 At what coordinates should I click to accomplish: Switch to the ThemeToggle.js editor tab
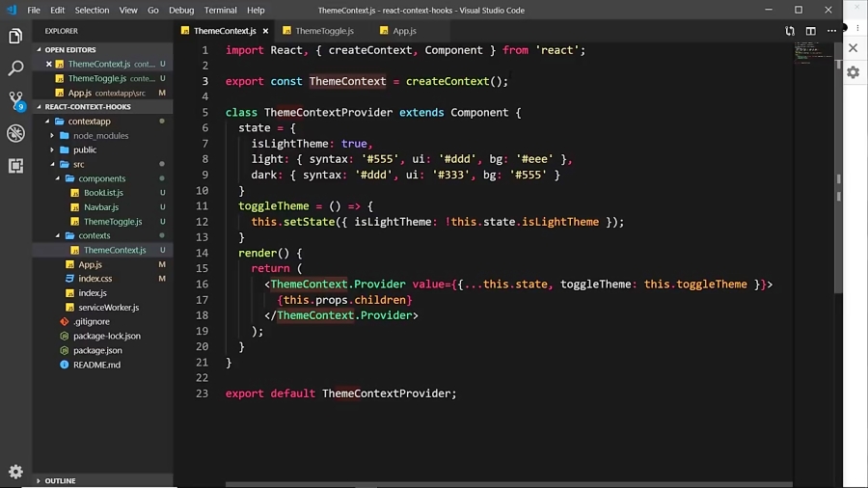[x=324, y=31]
